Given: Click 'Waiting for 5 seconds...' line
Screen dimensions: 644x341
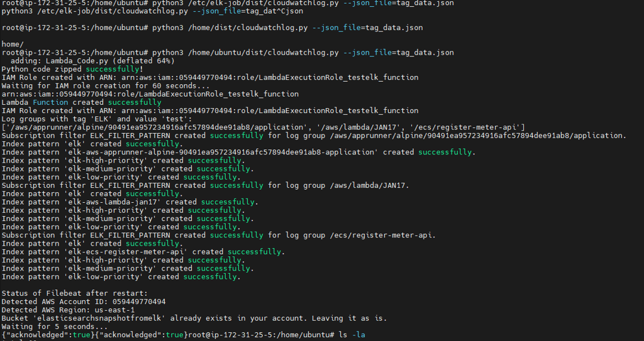Looking at the screenshot, I should pos(55,327).
